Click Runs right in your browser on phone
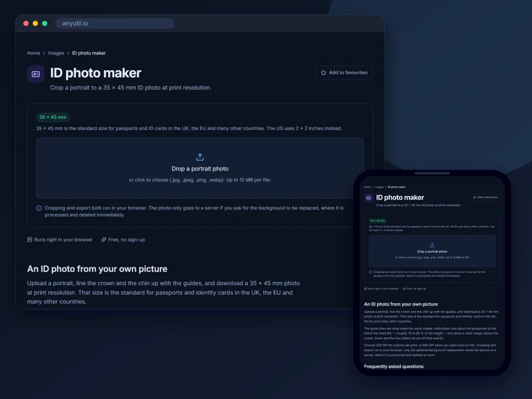The width and height of the screenshot is (532, 399). (x=381, y=289)
